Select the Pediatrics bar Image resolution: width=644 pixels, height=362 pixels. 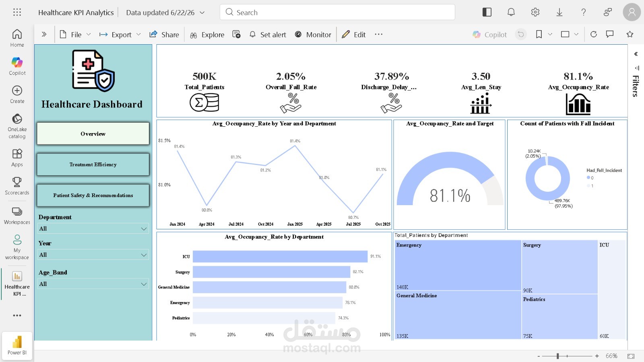tap(264, 318)
